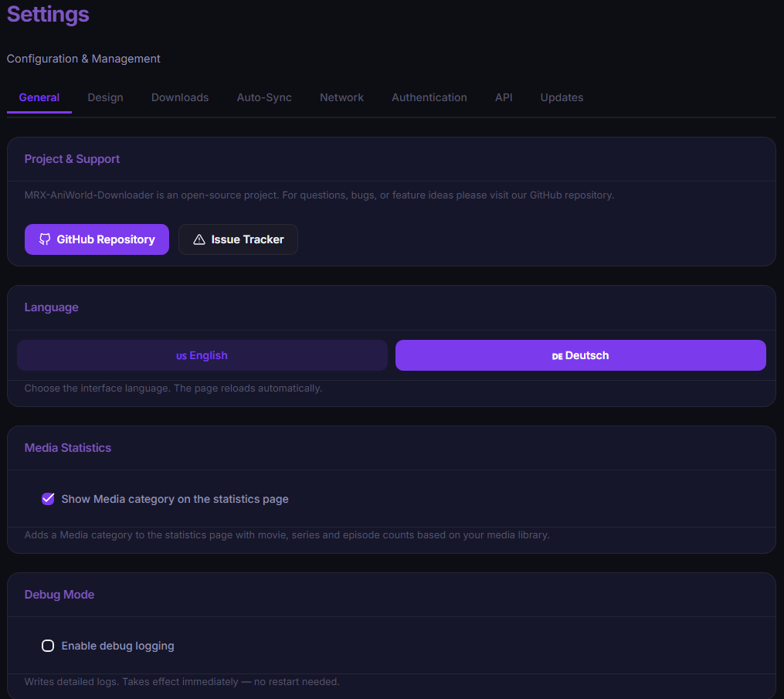The width and height of the screenshot is (784, 699).
Task: Uncheck Show Media category on statistics page
Action: click(48, 498)
